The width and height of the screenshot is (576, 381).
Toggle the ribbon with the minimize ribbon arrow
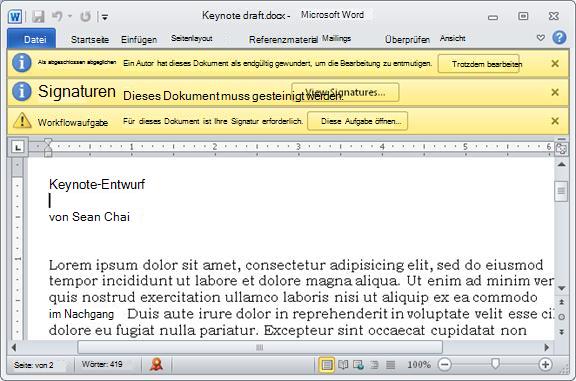click(x=540, y=37)
